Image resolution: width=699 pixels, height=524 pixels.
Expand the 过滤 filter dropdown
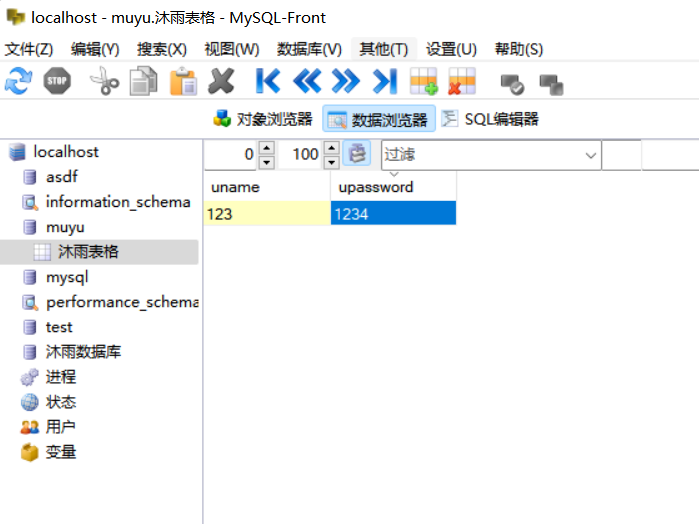point(591,155)
